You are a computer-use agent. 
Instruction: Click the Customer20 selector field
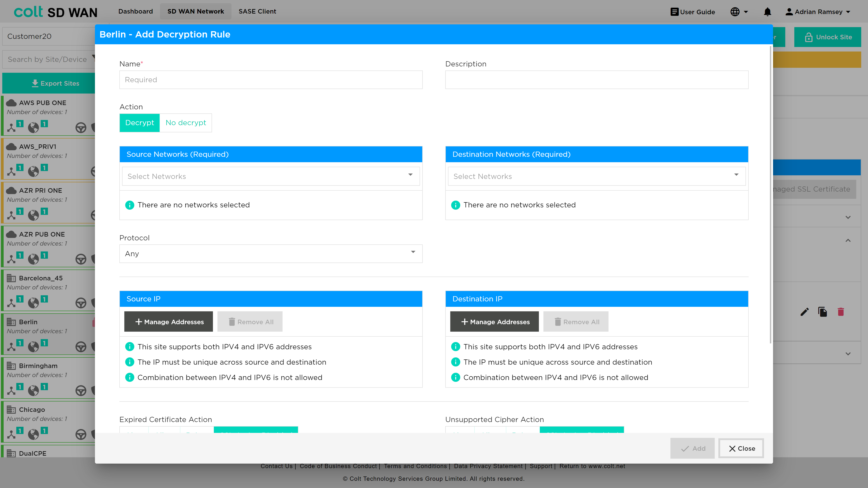click(49, 36)
